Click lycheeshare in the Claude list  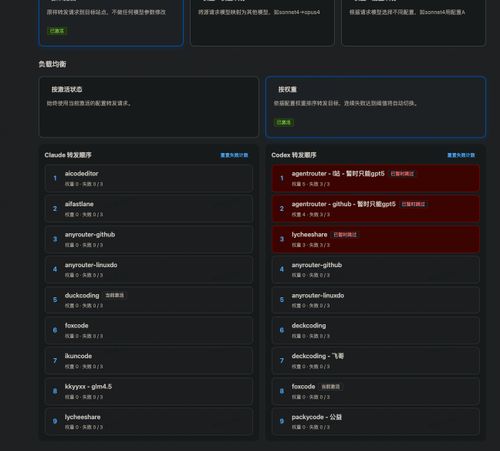(149, 421)
